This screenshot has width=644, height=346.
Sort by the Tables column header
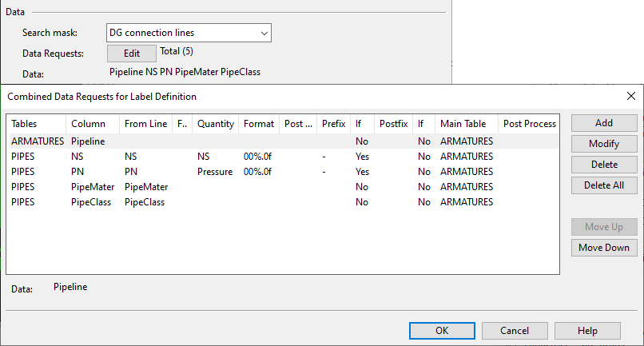35,124
